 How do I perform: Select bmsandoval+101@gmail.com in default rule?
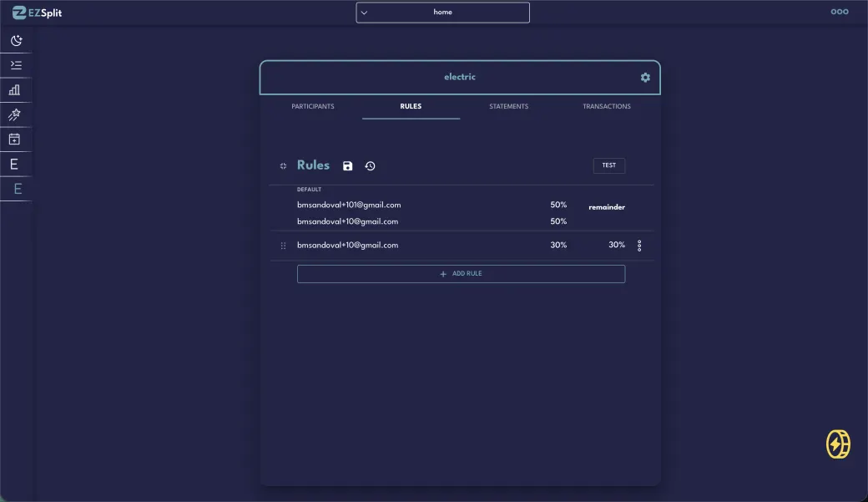click(349, 205)
